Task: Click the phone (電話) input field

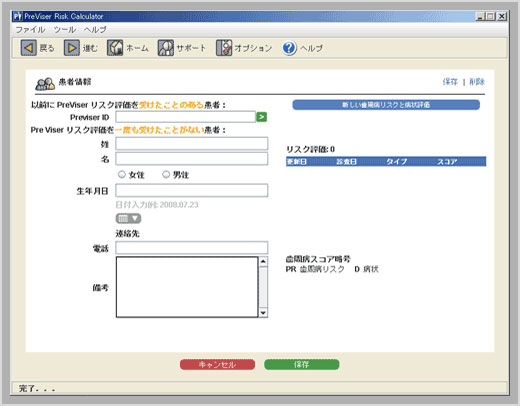Action: tap(192, 248)
